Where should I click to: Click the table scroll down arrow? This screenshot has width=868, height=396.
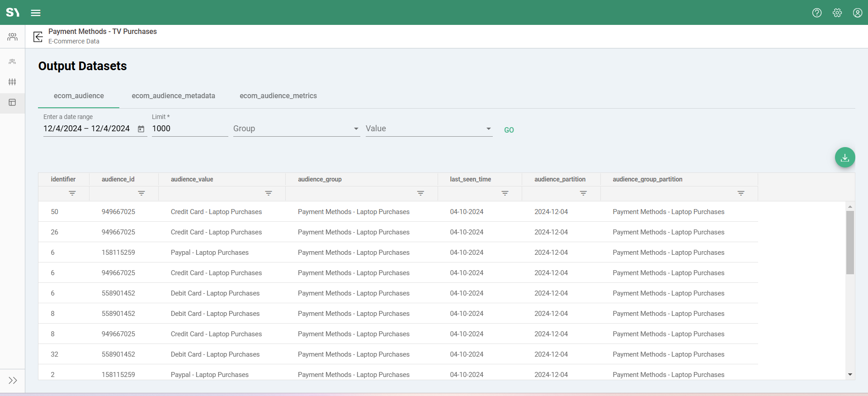pyautogui.click(x=850, y=375)
